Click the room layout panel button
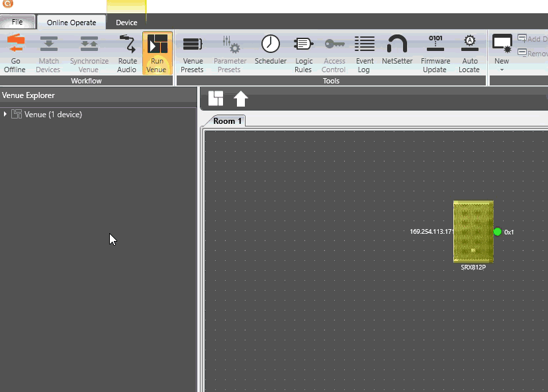Image resolution: width=548 pixels, height=392 pixels. [x=216, y=99]
